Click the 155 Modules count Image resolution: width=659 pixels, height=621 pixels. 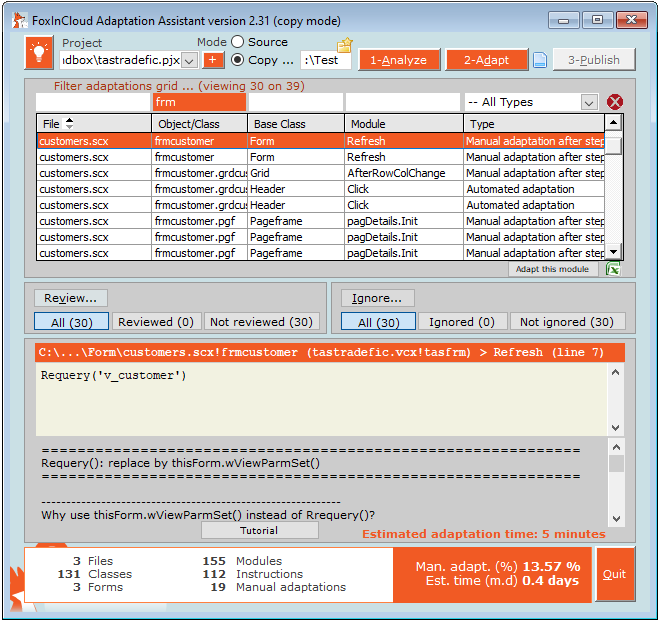243,561
